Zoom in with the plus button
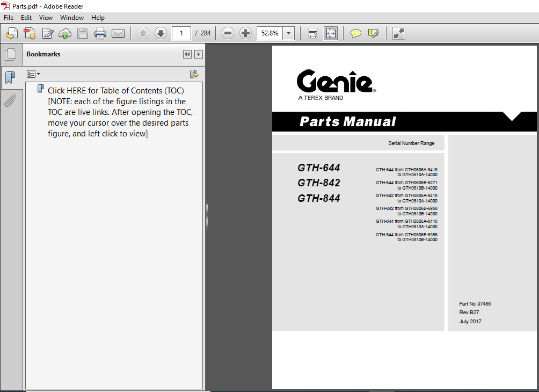 pyautogui.click(x=245, y=33)
